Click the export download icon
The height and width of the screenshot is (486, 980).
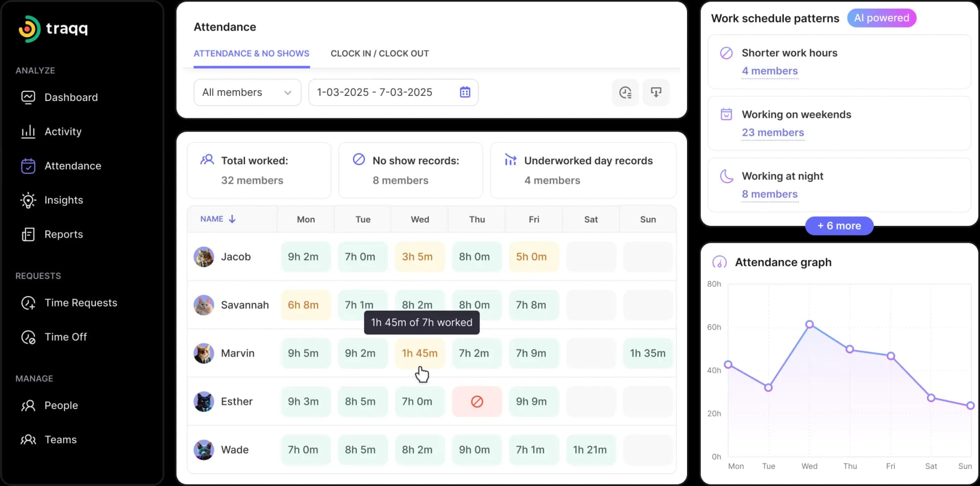pos(656,92)
